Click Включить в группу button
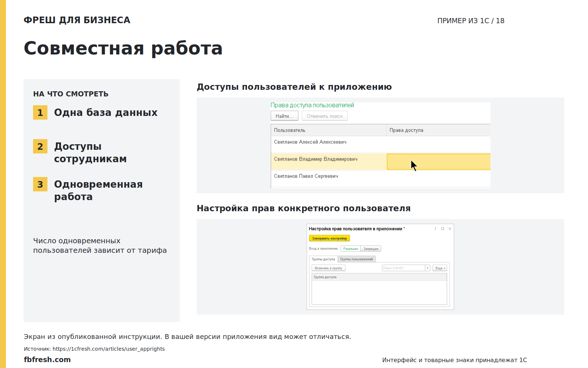Image resolution: width=588 pixels, height=368 pixels. point(328,268)
